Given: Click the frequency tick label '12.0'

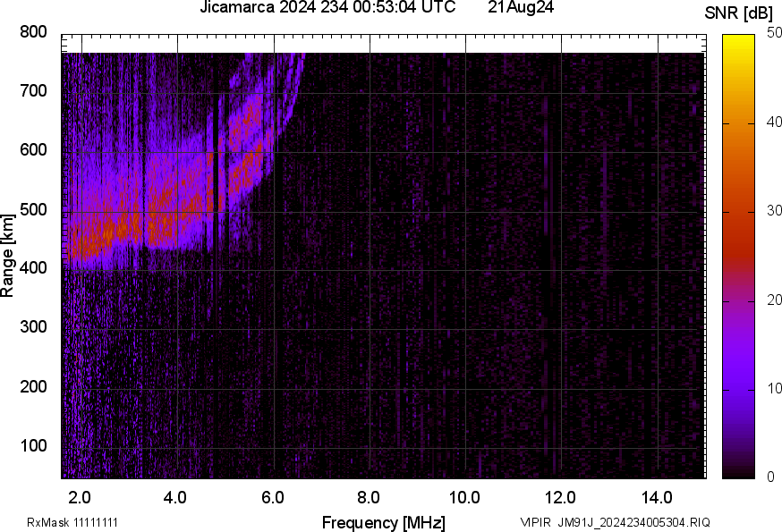Looking at the screenshot, I should [561, 497].
